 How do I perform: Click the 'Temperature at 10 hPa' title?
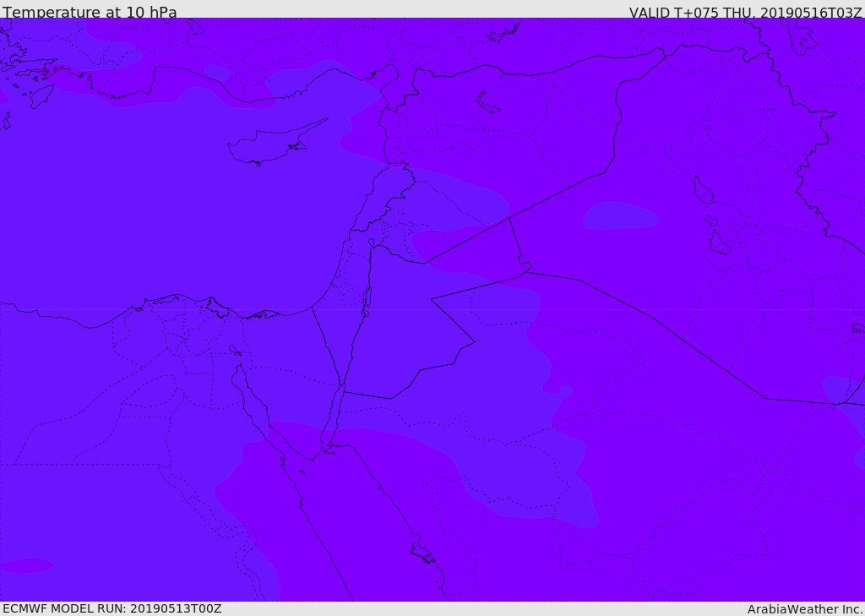(x=90, y=12)
